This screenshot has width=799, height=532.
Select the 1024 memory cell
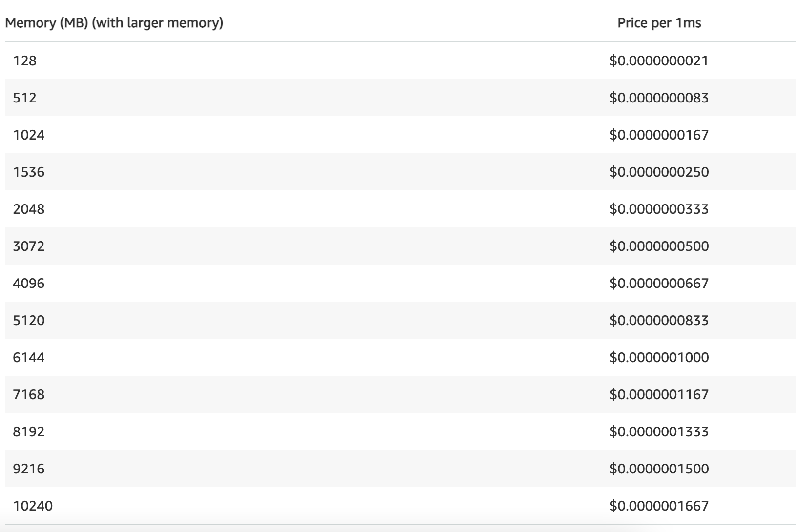tap(29, 135)
